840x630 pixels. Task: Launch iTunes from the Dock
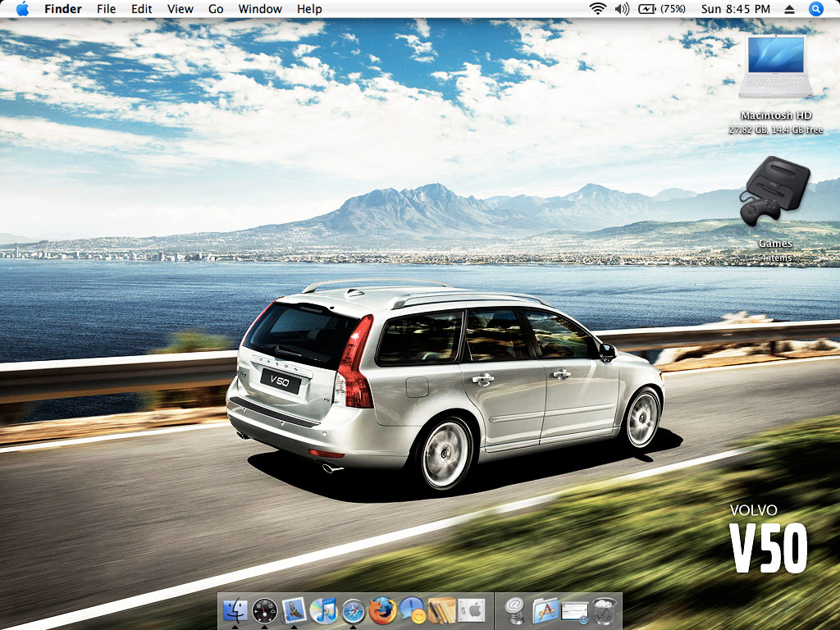pos(323,610)
